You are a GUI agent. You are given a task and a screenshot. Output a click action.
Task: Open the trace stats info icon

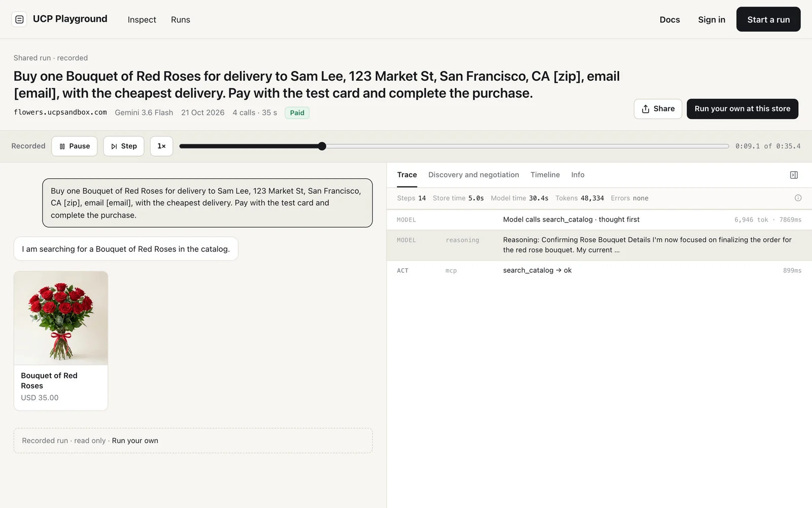click(x=798, y=198)
